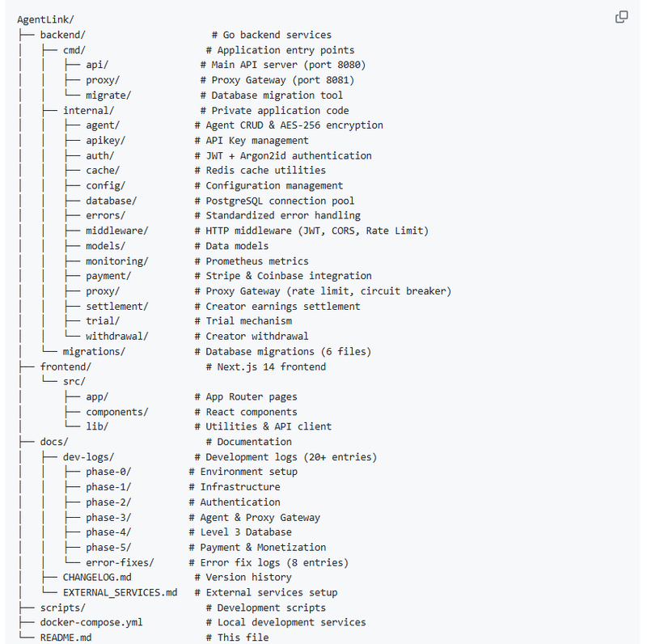Click the dev-logs/ directory name
Viewport: 647px width, 644px height.
point(88,457)
